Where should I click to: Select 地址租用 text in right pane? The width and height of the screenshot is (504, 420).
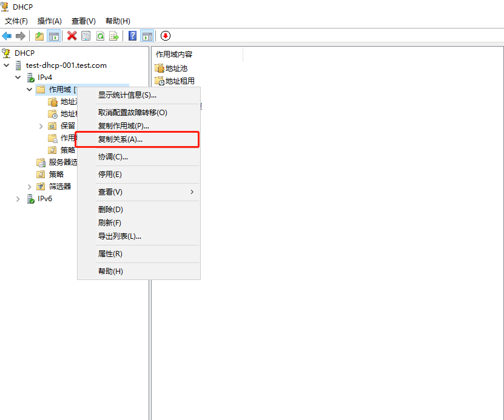[x=180, y=81]
